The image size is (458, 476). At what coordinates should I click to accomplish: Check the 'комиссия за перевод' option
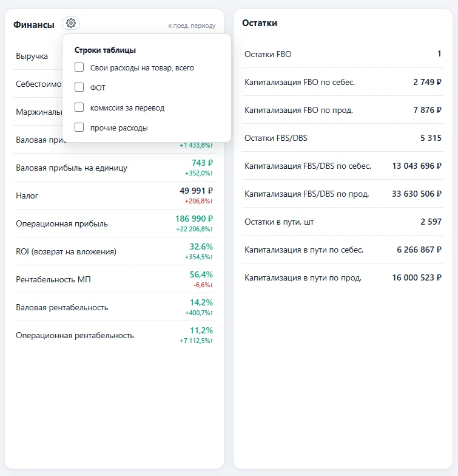[x=79, y=107]
